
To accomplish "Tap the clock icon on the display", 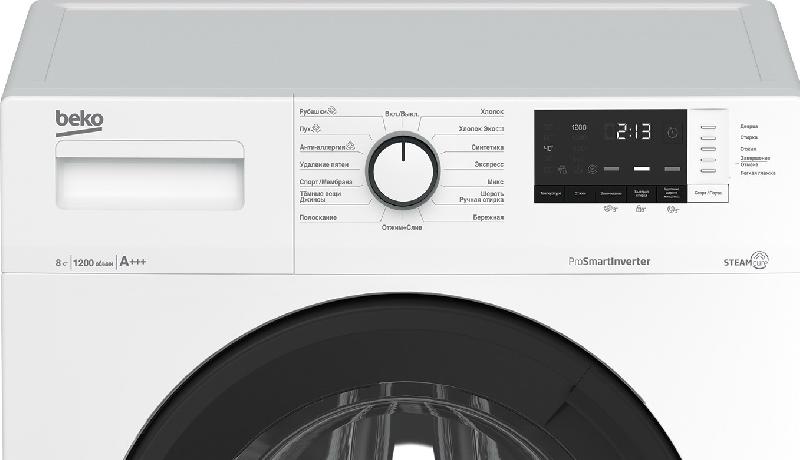I will click(672, 132).
